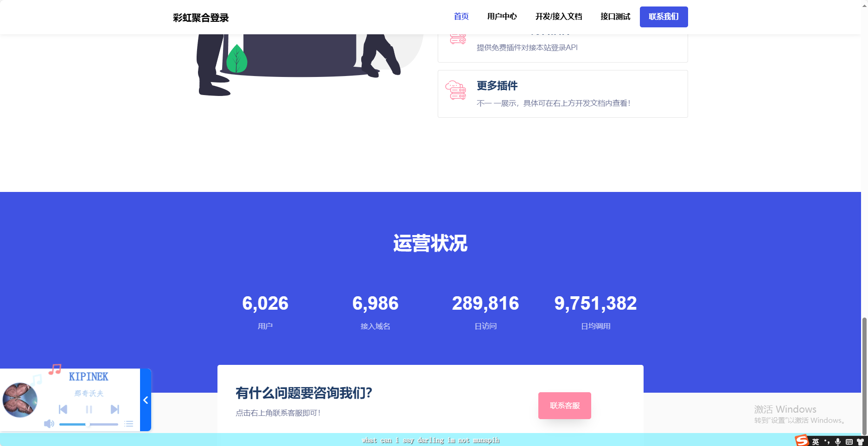Adjust the volume slider in music player
Screen dimensions: 868x446
[x=88, y=424]
